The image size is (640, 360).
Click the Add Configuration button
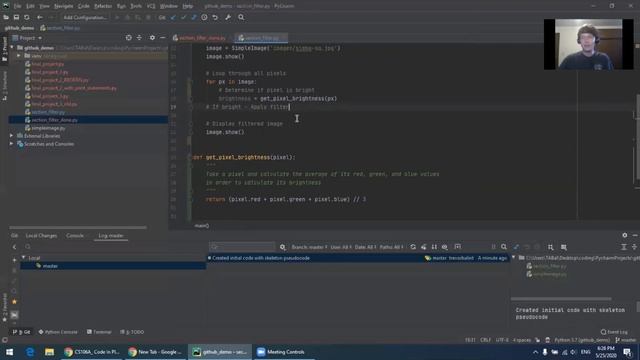(85, 18)
